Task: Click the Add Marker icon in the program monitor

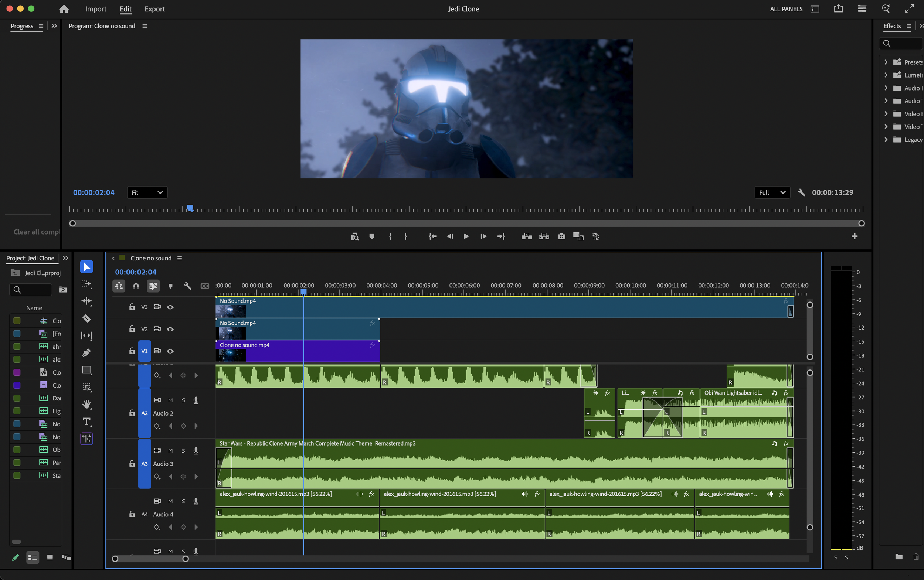Action: (371, 236)
